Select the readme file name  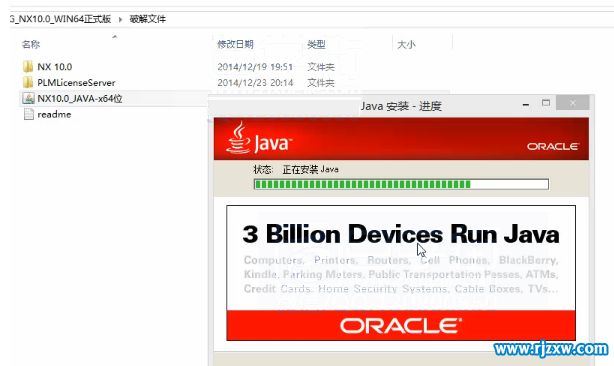[x=54, y=115]
